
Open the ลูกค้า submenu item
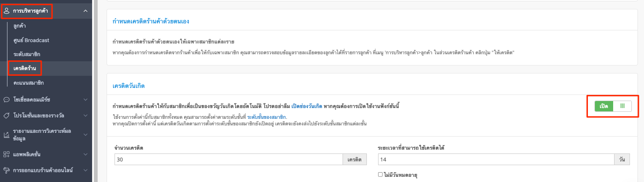(20, 26)
